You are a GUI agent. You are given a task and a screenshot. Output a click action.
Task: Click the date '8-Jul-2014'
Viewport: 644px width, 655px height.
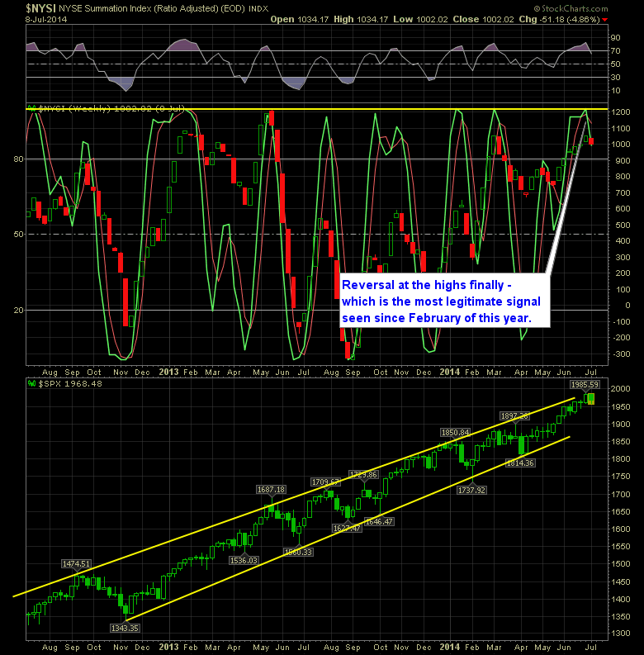[46, 19]
